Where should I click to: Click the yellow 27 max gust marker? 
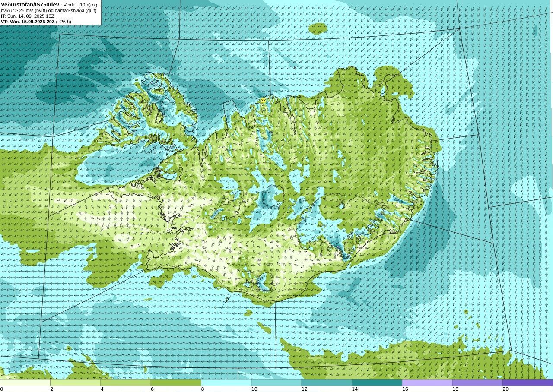263,100
